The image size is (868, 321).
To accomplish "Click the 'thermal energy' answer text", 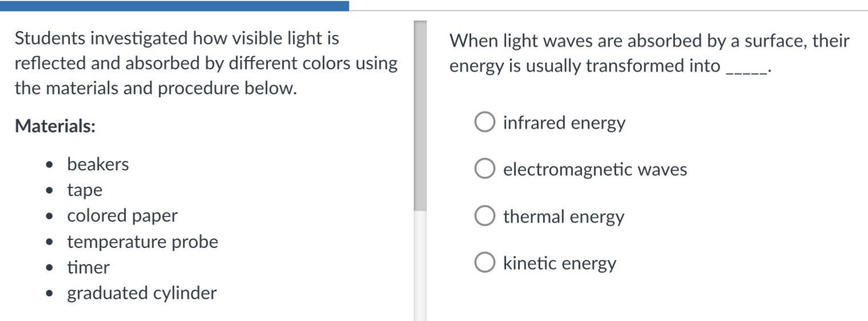I will tap(563, 217).
